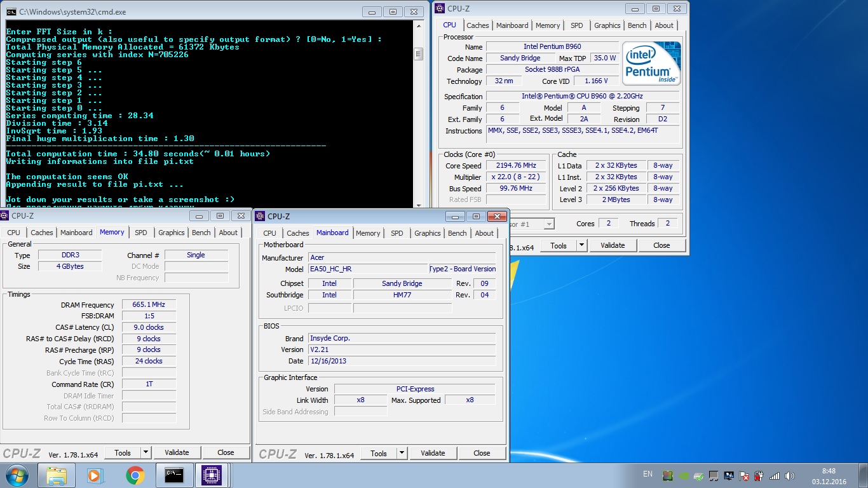This screenshot has width=868, height=488.
Task: Click the Package value 'Socket 988B rPGA'
Action: point(552,69)
